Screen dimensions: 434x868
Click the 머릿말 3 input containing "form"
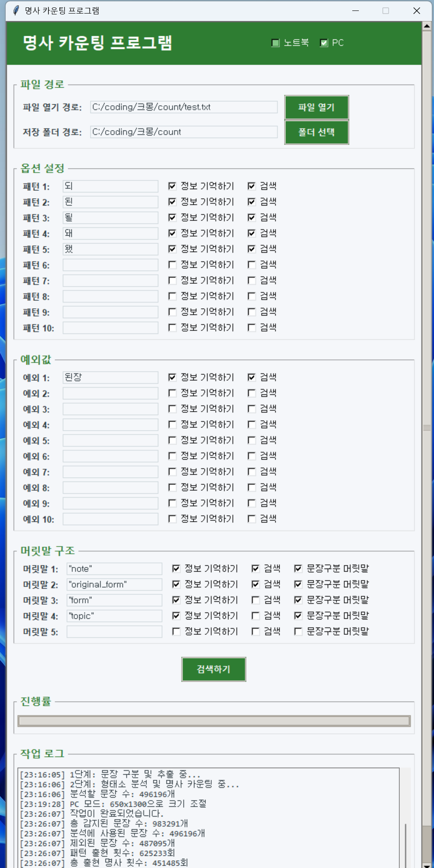[114, 600]
